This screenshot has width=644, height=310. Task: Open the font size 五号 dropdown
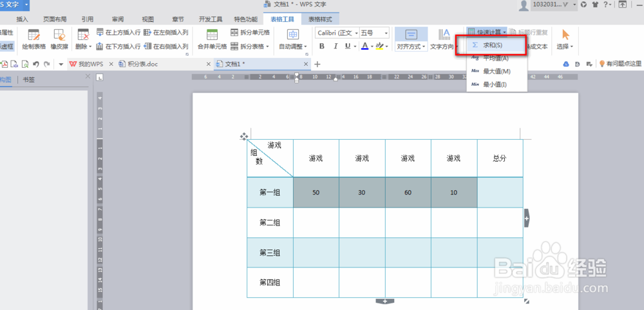point(386,33)
